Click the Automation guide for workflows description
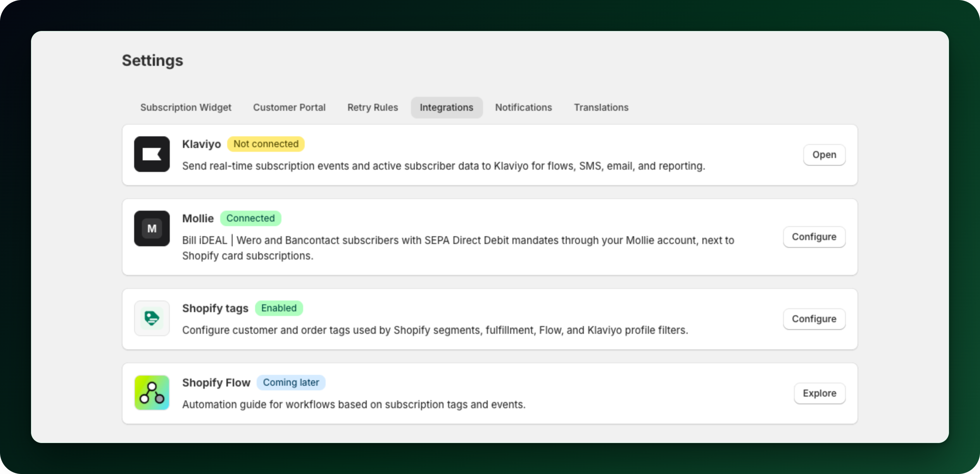This screenshot has height=474, width=980. pos(354,405)
